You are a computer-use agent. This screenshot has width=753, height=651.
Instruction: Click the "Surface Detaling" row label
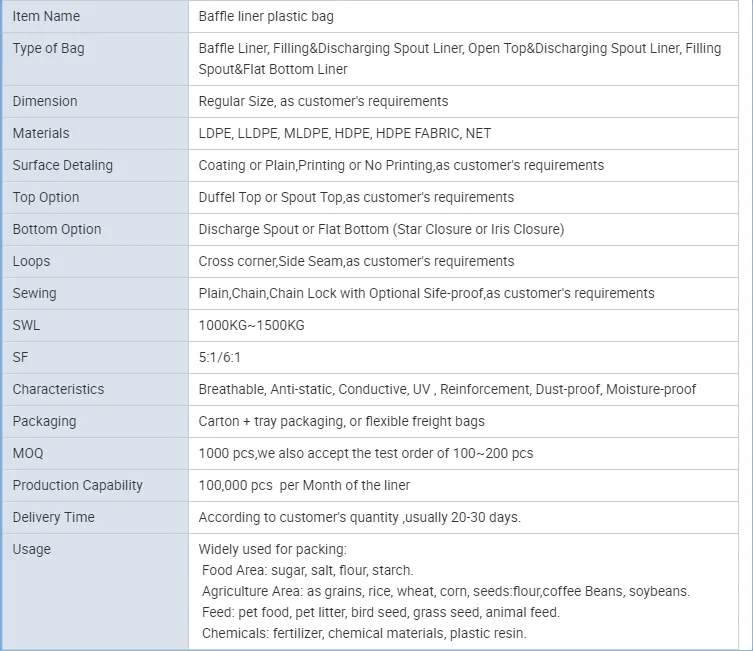pos(63,165)
